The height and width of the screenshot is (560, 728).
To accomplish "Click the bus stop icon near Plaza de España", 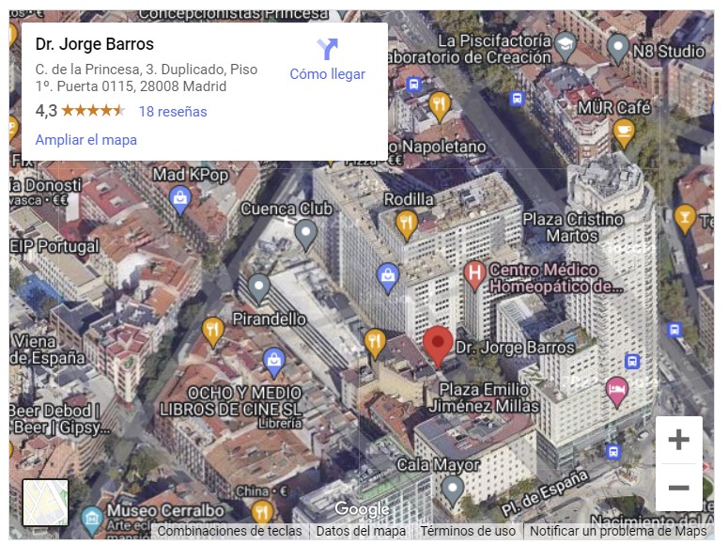I will [613, 451].
